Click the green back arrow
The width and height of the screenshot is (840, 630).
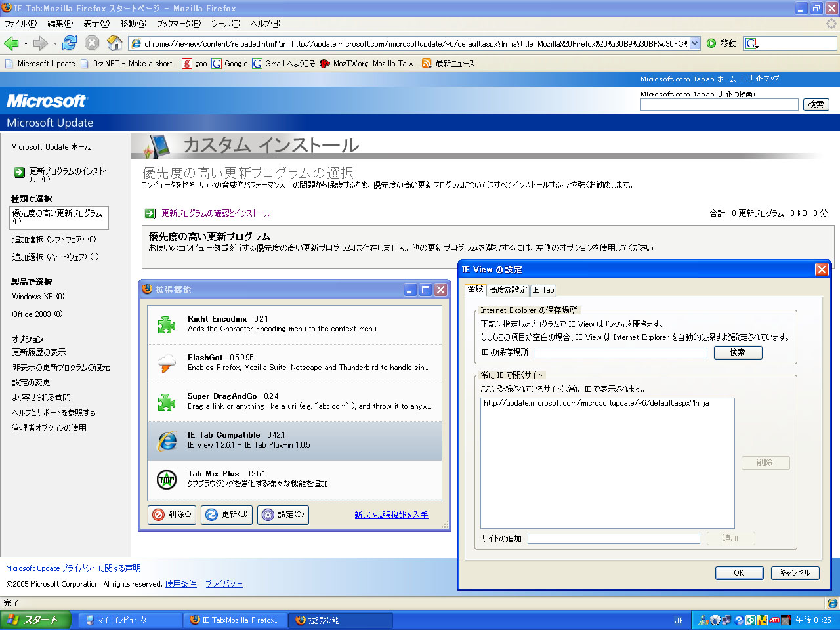point(11,43)
